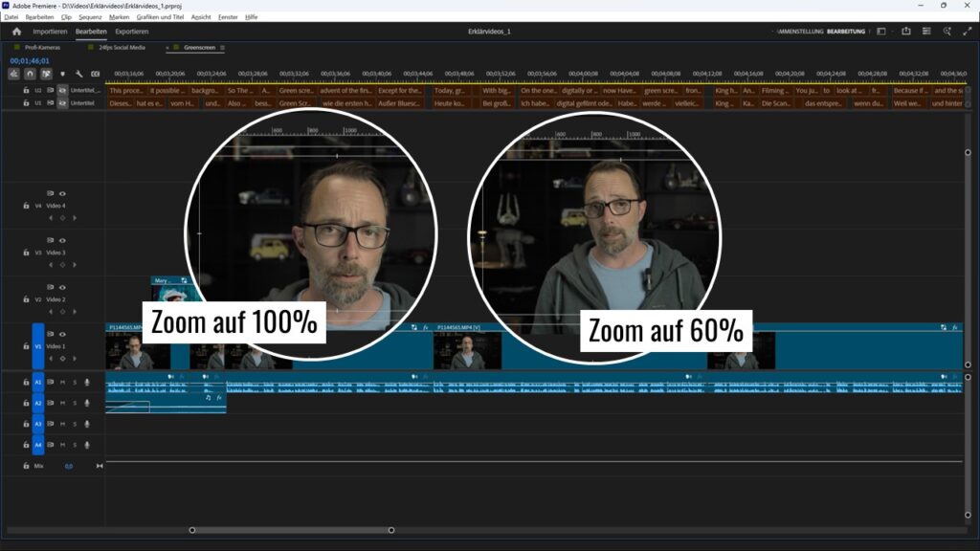Click the Home icon
Screen dimensions: 980x551
click(16, 32)
